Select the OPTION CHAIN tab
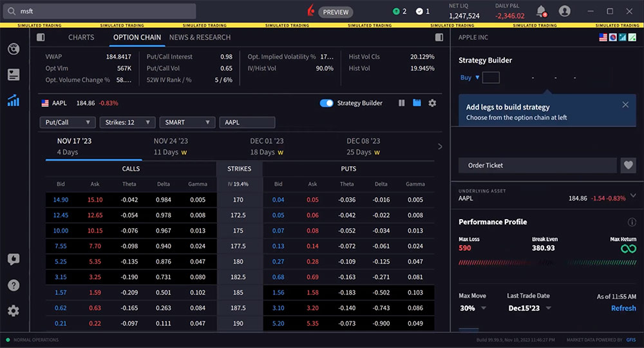 (x=137, y=37)
